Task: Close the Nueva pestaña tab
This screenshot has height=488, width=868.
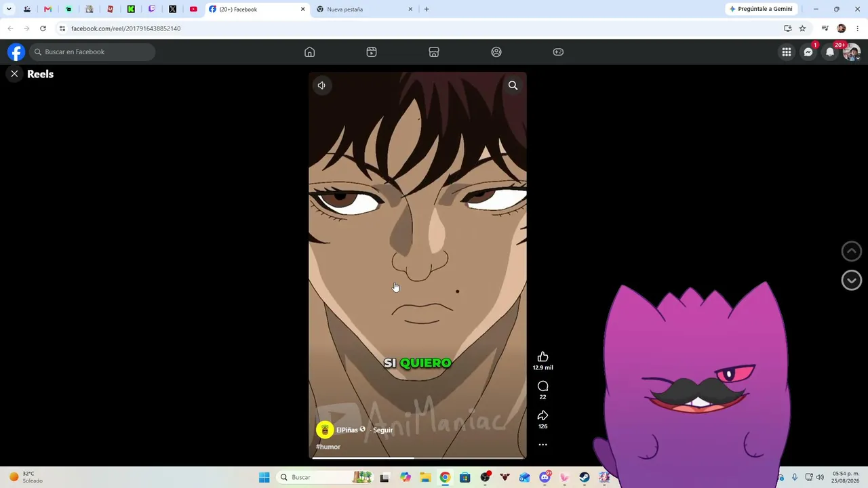Action: coord(410,9)
